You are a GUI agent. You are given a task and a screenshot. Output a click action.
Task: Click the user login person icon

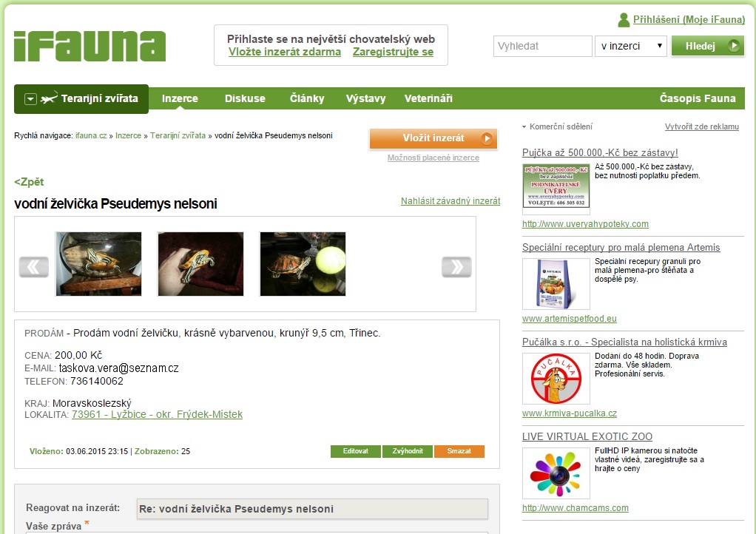coord(624,20)
